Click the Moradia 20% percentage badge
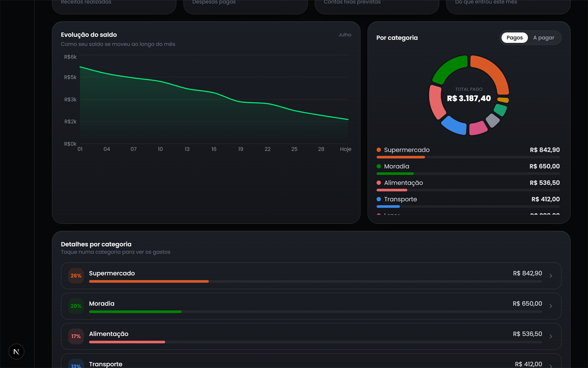The image size is (588, 368). click(76, 306)
